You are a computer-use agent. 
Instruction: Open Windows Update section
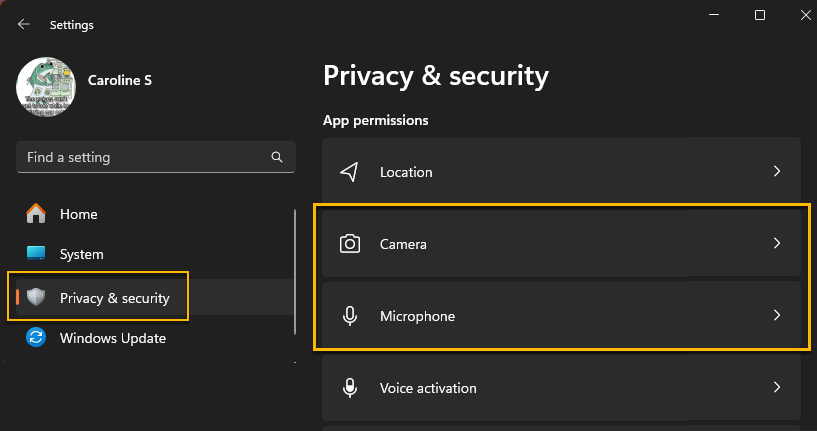[113, 338]
